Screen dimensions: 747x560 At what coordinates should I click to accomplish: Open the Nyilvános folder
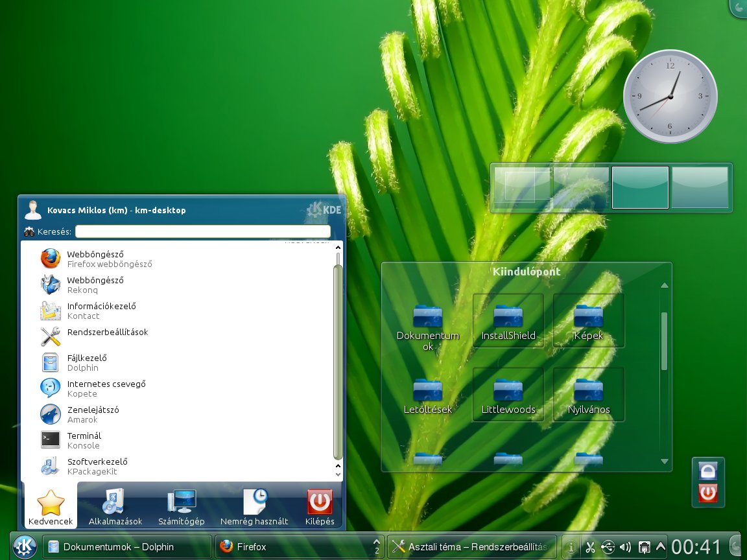tap(589, 395)
